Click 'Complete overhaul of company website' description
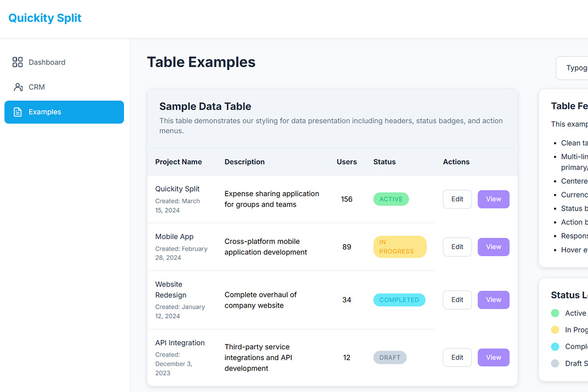 tap(261, 300)
